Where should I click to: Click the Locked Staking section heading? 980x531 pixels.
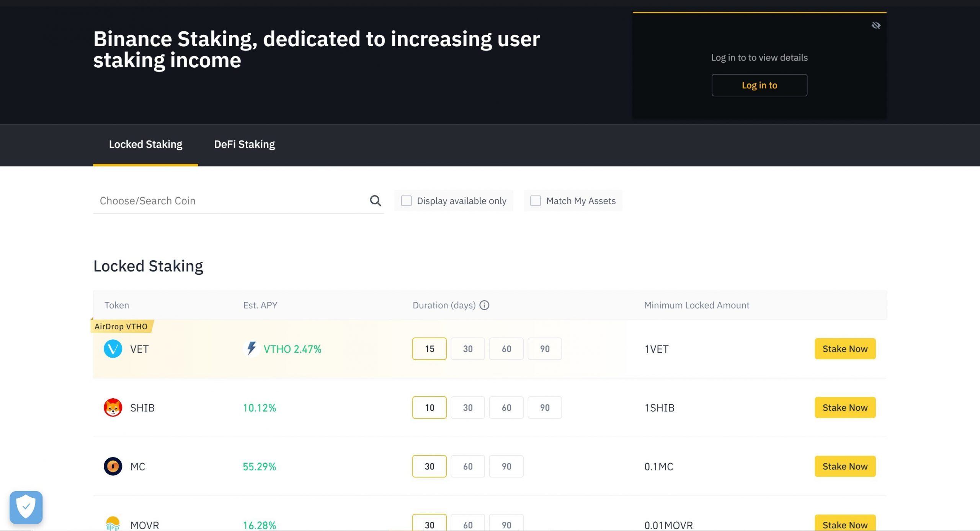148,266
